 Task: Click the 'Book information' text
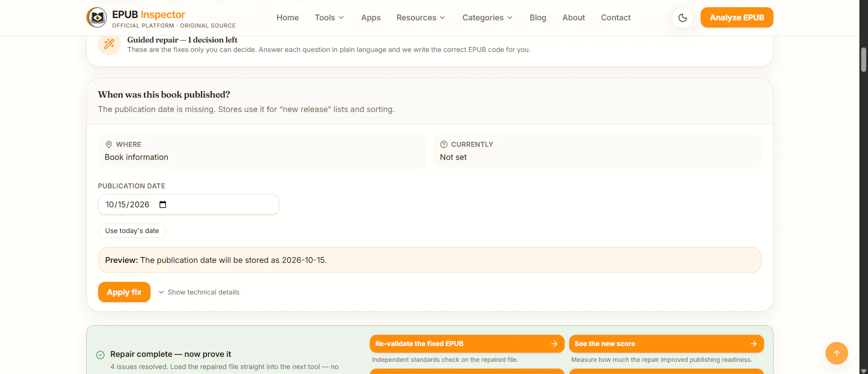point(137,157)
